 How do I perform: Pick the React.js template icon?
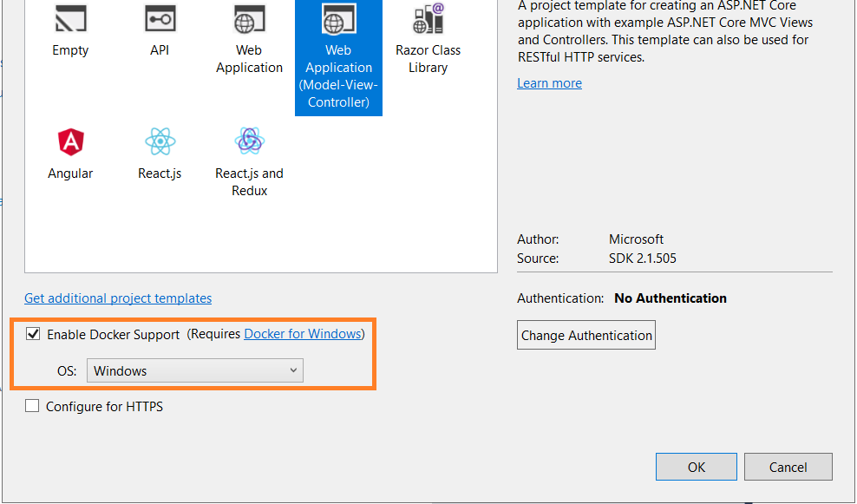pos(160,142)
